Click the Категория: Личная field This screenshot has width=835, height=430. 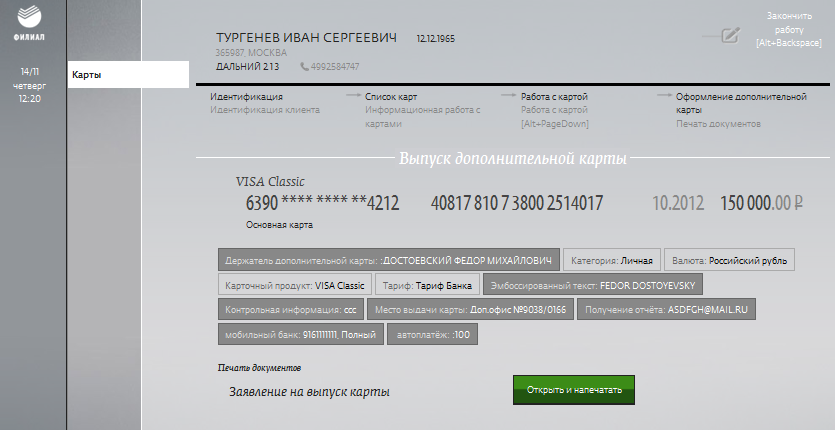(612, 261)
